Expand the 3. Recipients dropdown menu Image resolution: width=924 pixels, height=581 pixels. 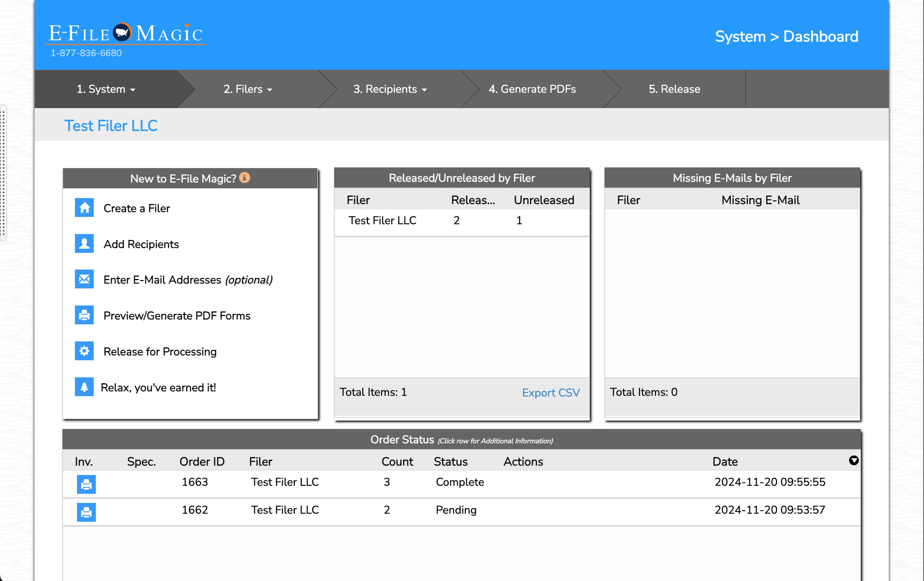coord(390,89)
